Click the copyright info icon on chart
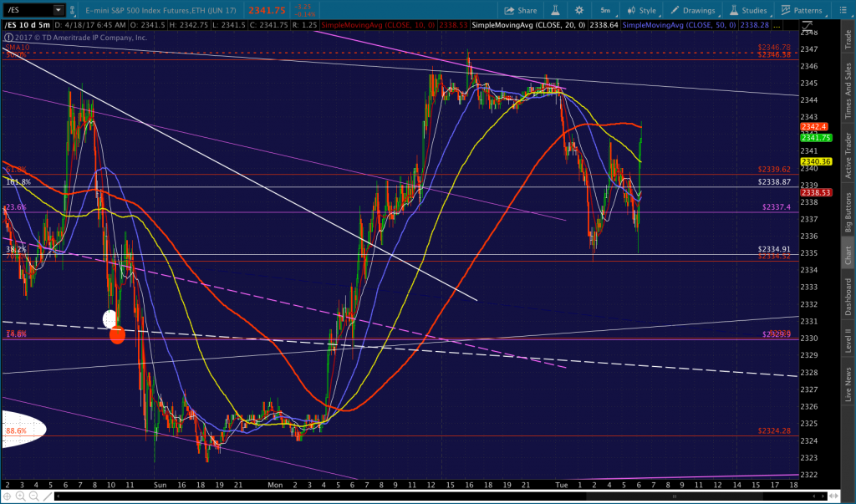 pos(8,38)
